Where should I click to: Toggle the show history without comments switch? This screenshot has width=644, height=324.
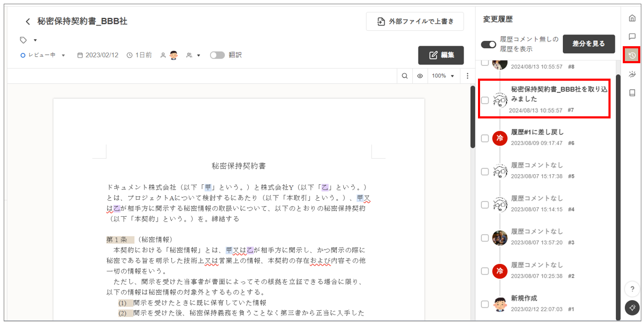pyautogui.click(x=488, y=44)
